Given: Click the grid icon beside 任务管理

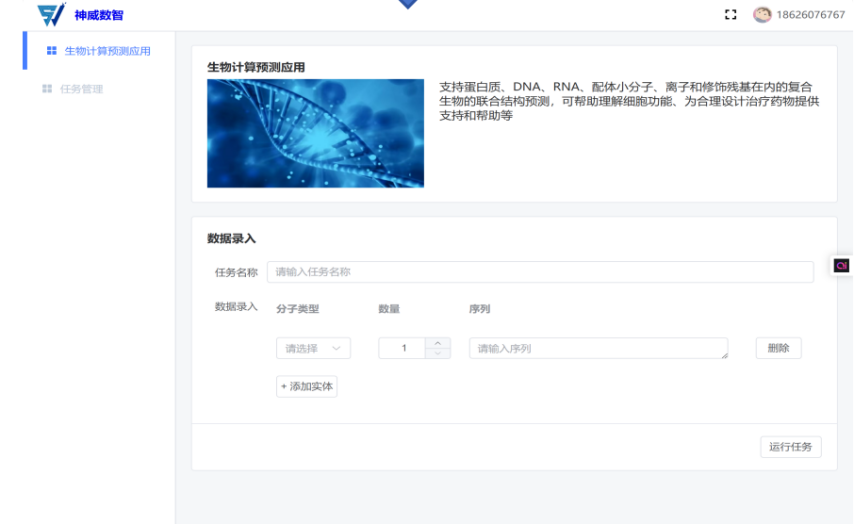Looking at the screenshot, I should (47, 89).
